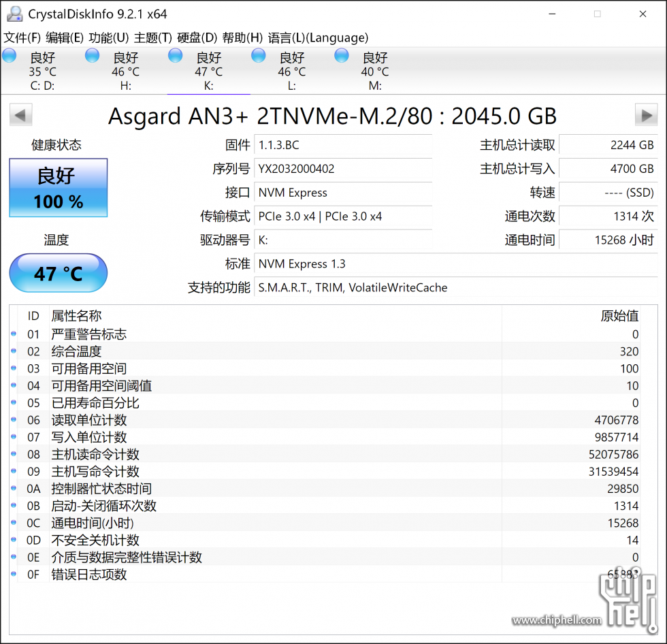Click the 良好 100 % health status button
Viewport: 667px width, 644px height.
coord(59,188)
